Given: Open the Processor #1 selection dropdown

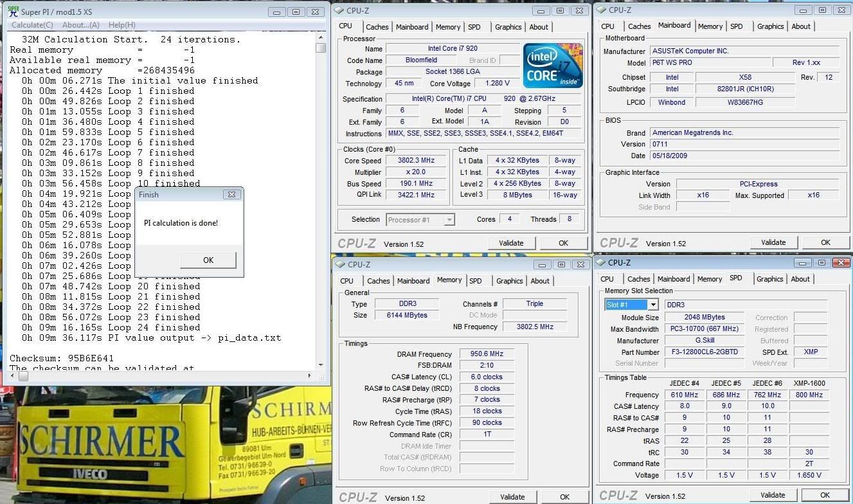Looking at the screenshot, I should (x=449, y=220).
